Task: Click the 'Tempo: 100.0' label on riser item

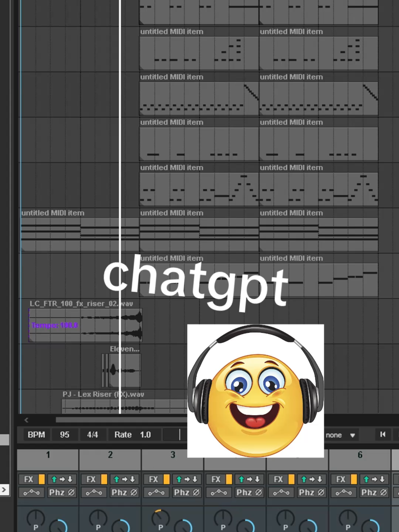Action: pos(55,325)
